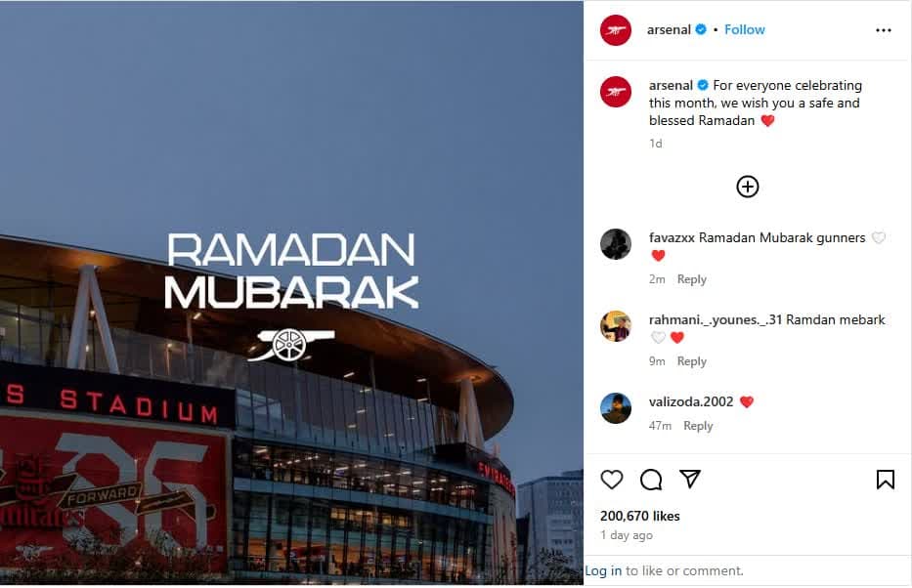The height and width of the screenshot is (588, 912).
Task: Reply to favazxx's comment
Action: click(691, 279)
